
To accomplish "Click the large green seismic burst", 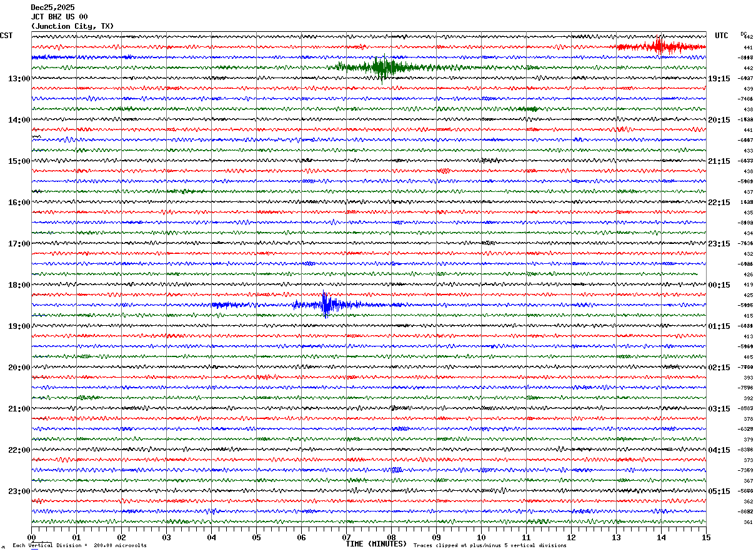I will point(380,67).
